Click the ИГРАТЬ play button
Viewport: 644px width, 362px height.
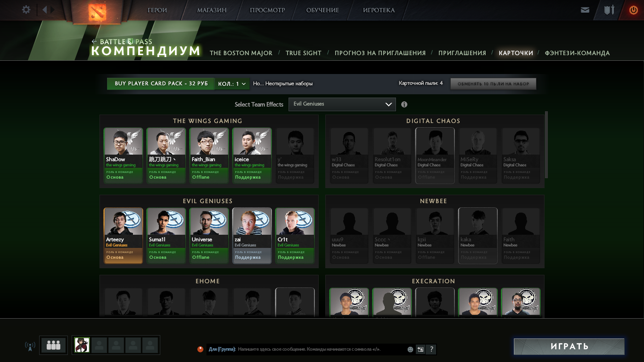(x=569, y=346)
